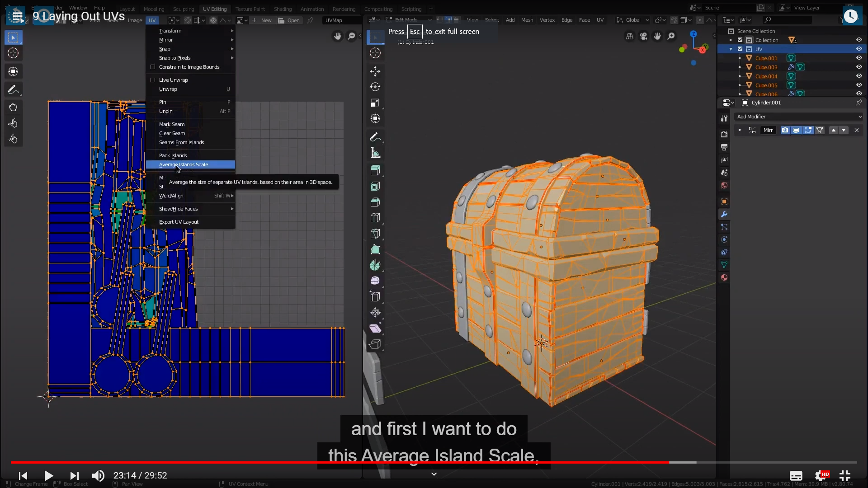This screenshot has width=868, height=488.
Task: Open the Global transform orientation dropdown
Action: (x=633, y=20)
